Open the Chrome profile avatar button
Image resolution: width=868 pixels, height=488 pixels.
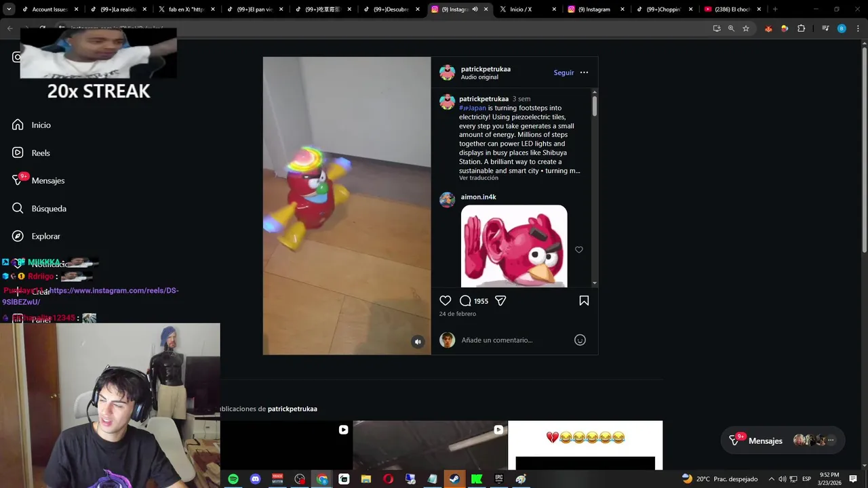(842, 28)
